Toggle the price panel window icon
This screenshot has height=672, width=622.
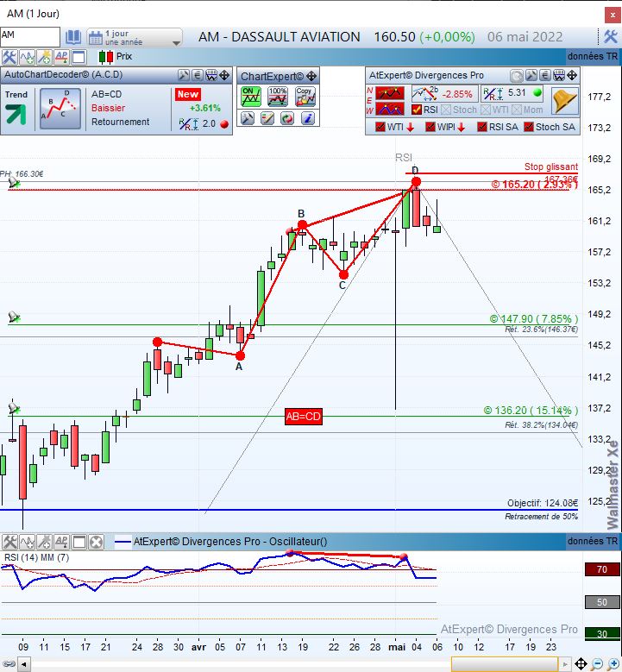(79, 57)
